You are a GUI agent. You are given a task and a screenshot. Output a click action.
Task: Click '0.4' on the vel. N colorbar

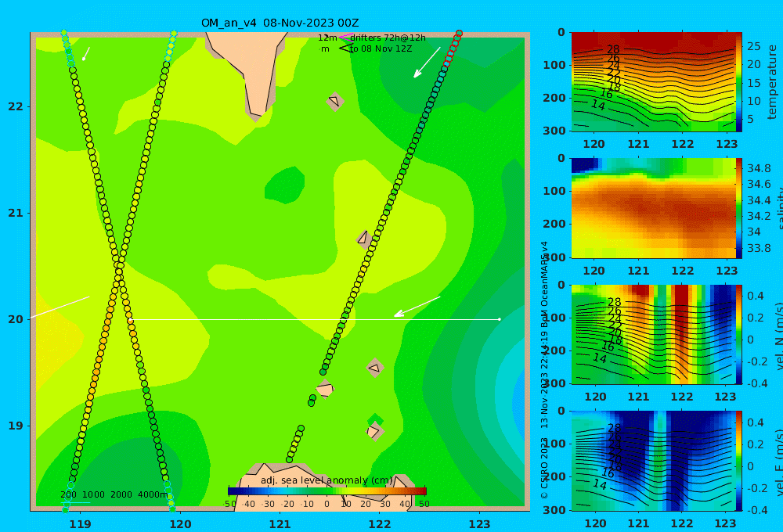[x=756, y=296]
